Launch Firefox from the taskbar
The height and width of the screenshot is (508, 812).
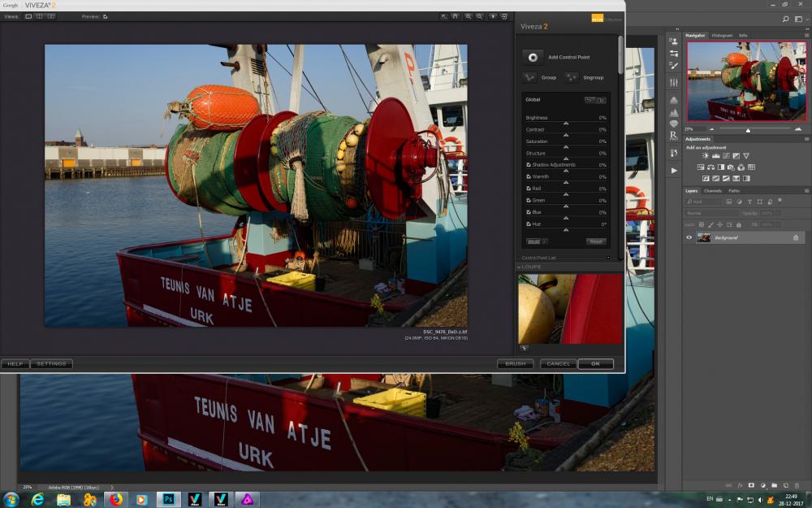click(115, 499)
